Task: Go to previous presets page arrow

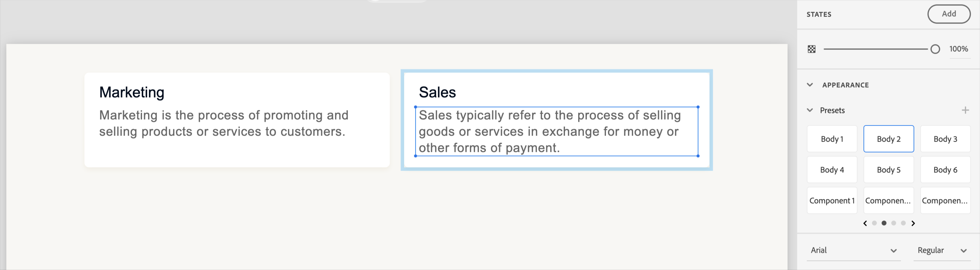Action: pos(865,223)
